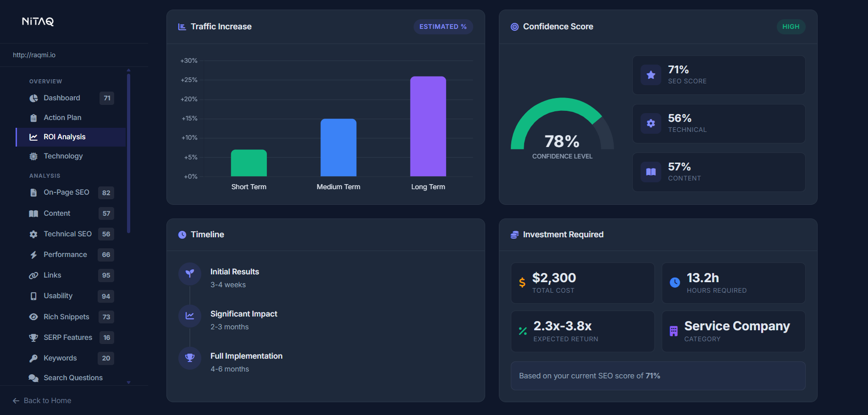
Task: Click the Service Company category card
Action: (734, 332)
